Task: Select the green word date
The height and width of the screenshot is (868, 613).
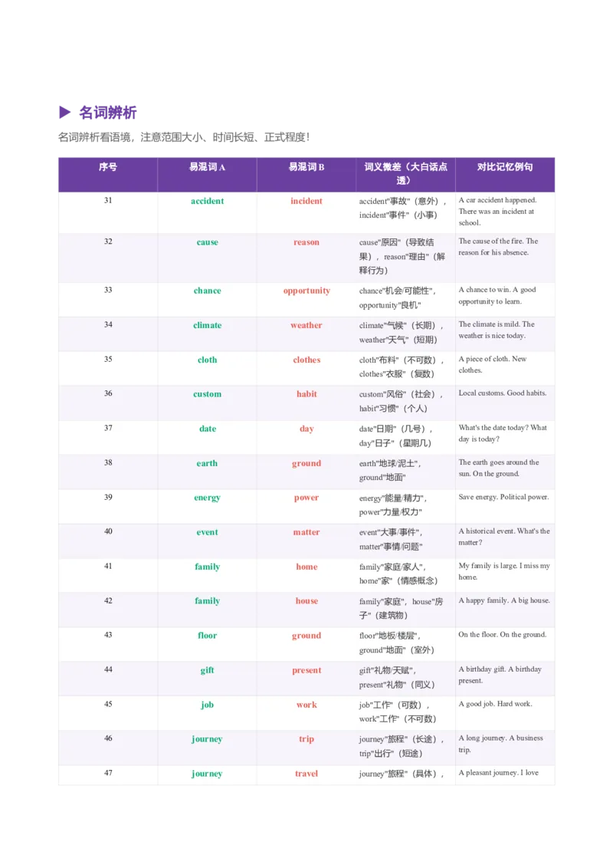Action: tap(208, 429)
